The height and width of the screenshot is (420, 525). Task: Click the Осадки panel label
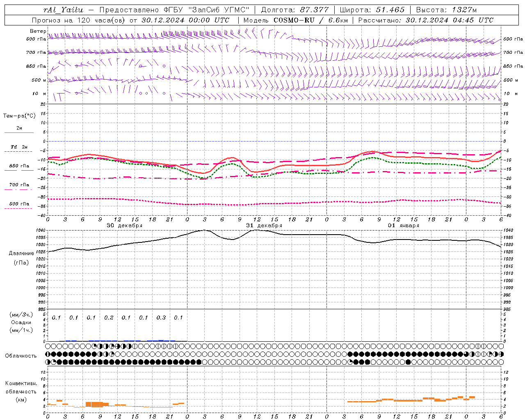(21, 322)
